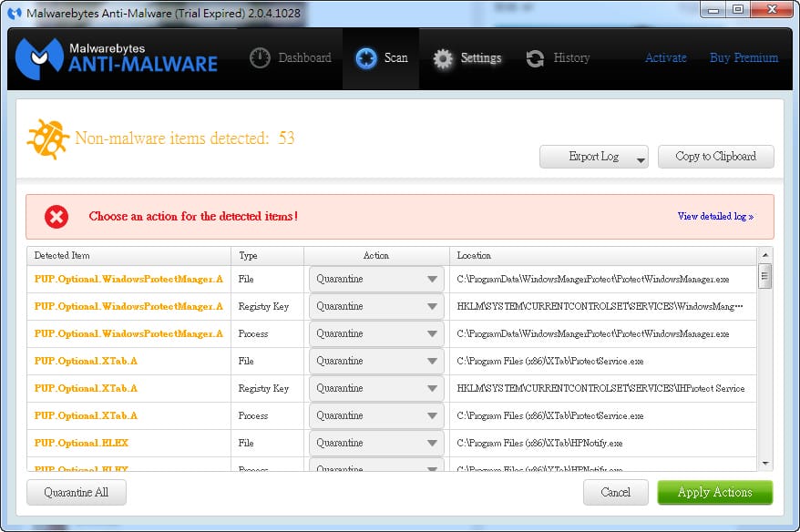800x532 pixels.
Task: Select PUP.Optional.XTab.A Registry Key item name
Action: coord(86,388)
